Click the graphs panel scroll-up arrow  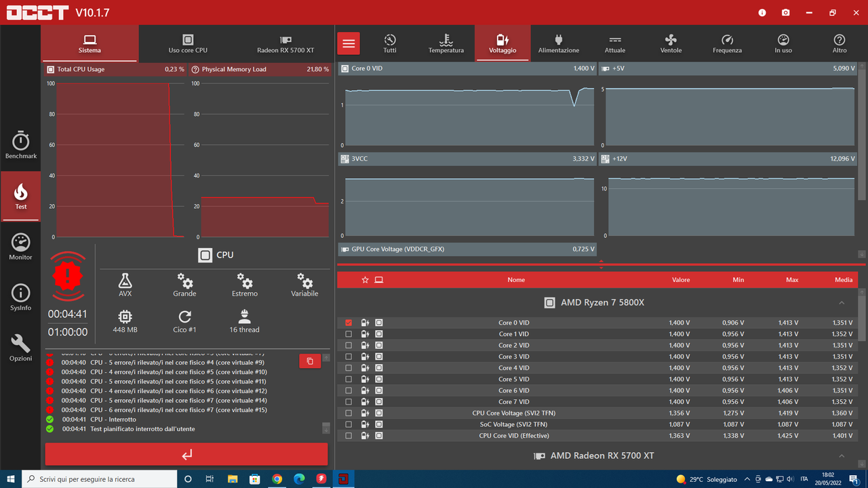(862, 67)
